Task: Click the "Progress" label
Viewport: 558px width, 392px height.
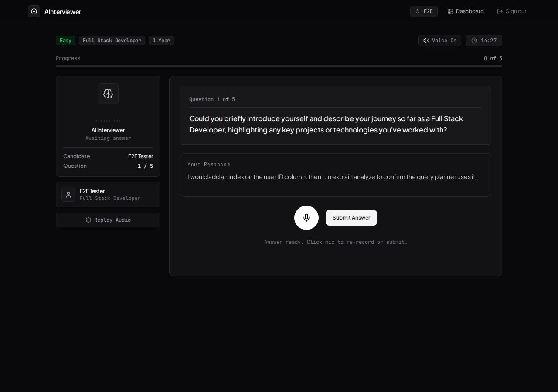Action: coord(68,58)
